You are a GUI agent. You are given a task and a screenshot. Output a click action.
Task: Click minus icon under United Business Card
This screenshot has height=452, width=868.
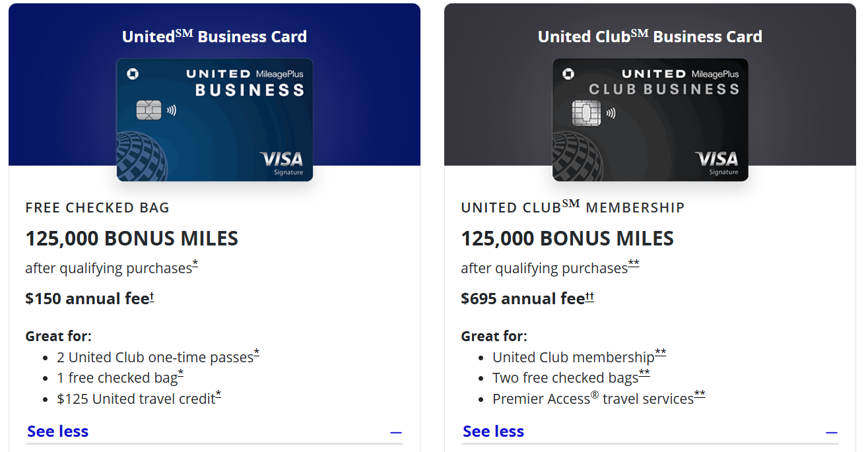click(x=396, y=433)
